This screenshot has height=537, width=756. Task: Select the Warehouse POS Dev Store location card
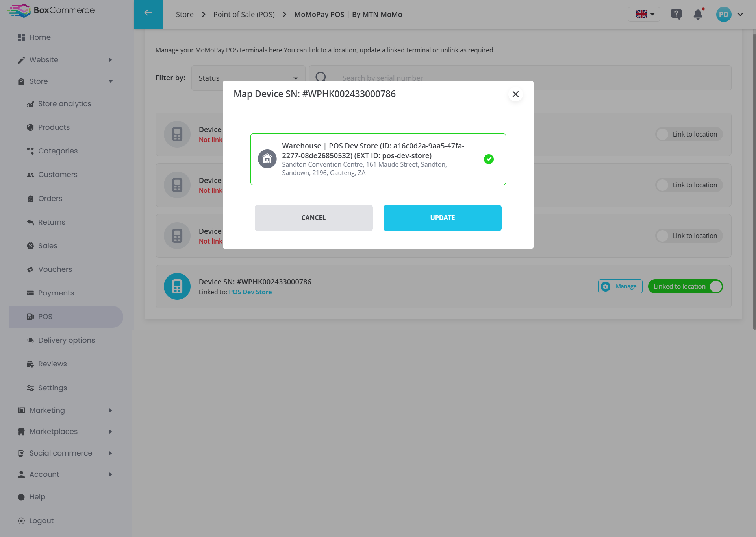[x=378, y=159]
